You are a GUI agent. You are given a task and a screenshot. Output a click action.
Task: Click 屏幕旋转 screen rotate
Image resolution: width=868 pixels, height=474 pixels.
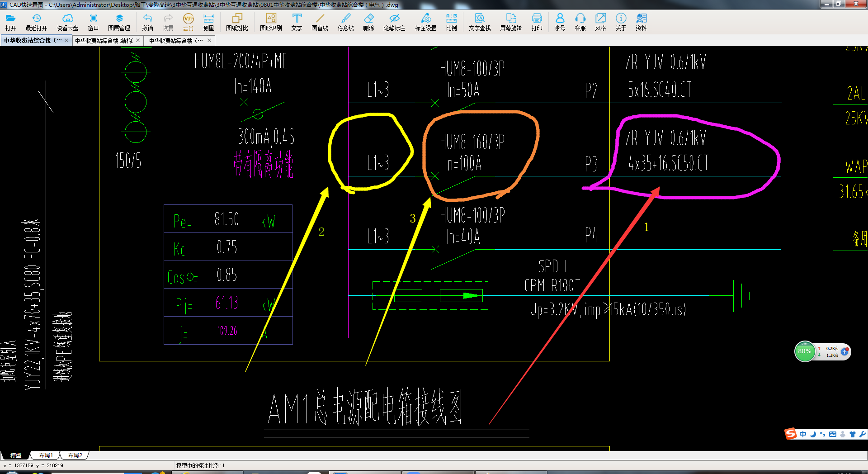[511, 22]
